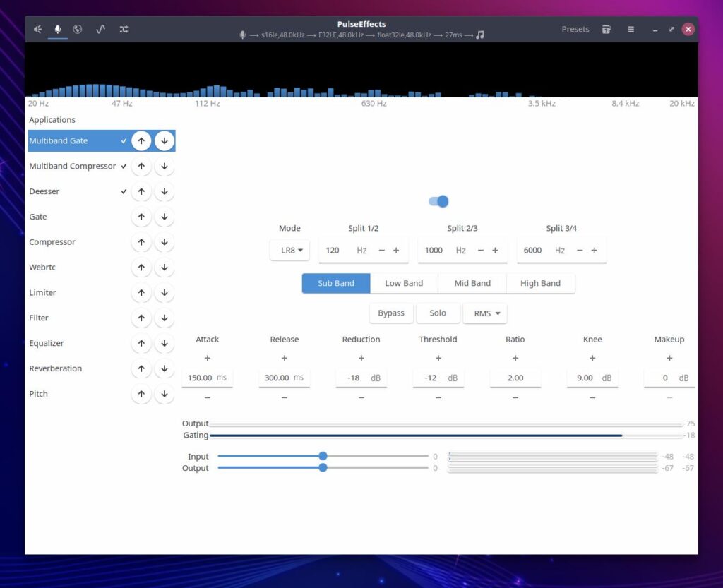Increase Split 2/3 frequency with plus
This screenshot has width=723, height=588.
(495, 250)
